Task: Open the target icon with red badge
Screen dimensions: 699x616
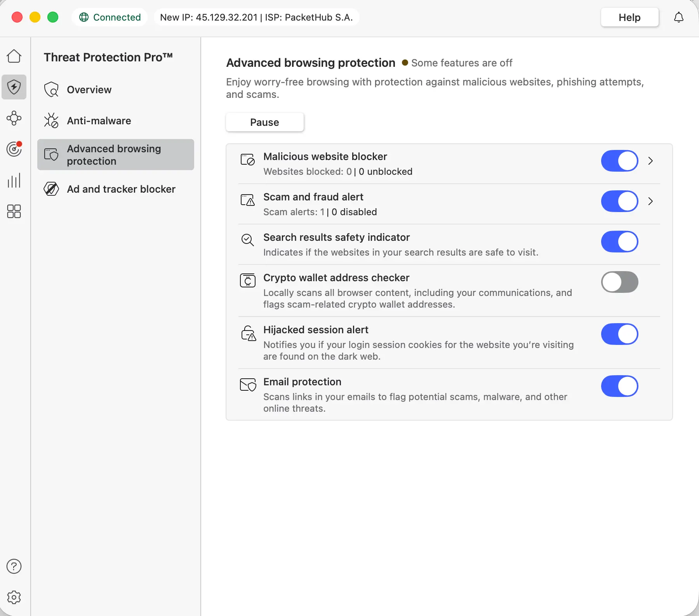Action: pos(14,149)
